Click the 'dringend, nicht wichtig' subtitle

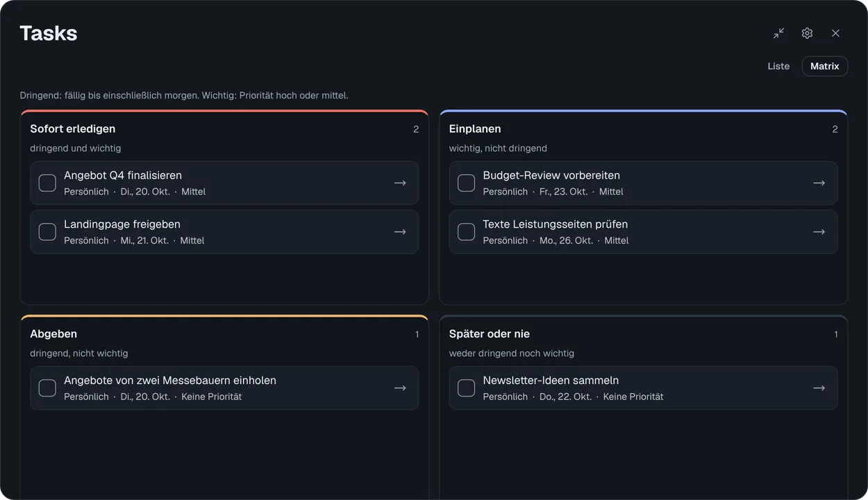[79, 353]
